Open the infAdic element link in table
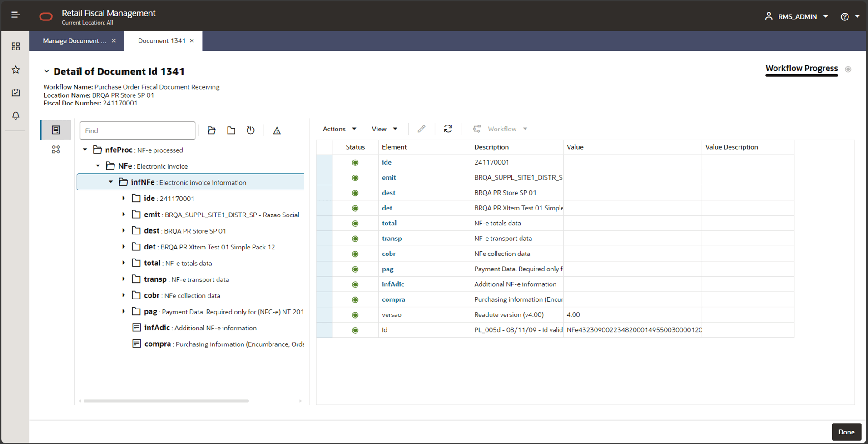Screen dimensions: 868x444 point(393,284)
